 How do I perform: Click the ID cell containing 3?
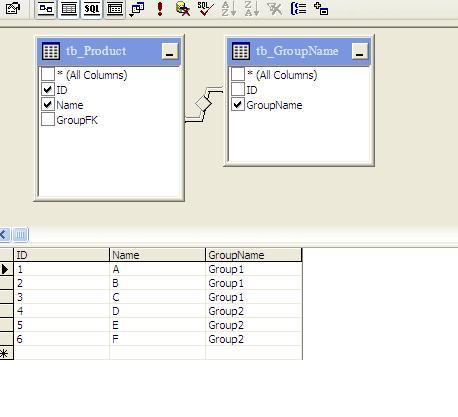click(61, 297)
